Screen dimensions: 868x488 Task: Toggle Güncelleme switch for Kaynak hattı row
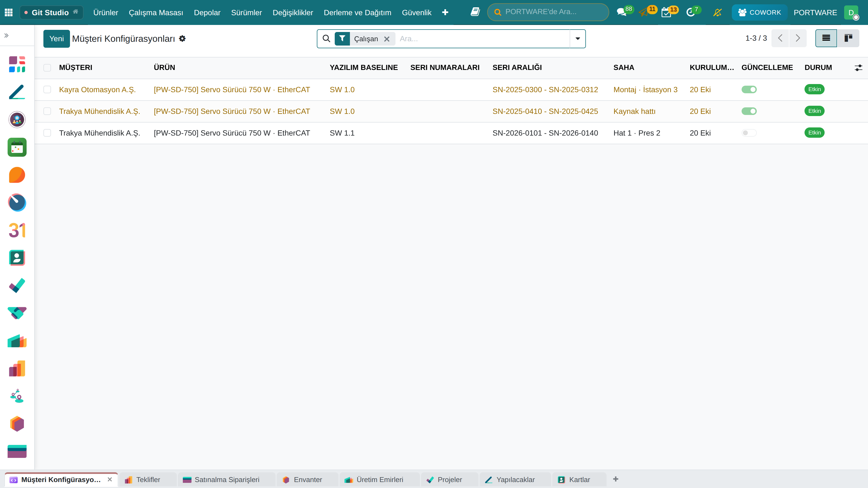[749, 111]
